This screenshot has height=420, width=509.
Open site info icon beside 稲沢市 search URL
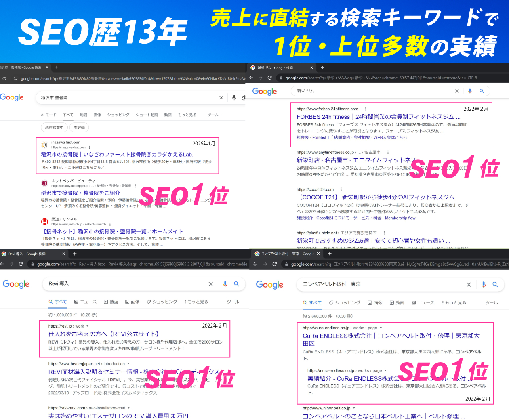(x=16, y=79)
